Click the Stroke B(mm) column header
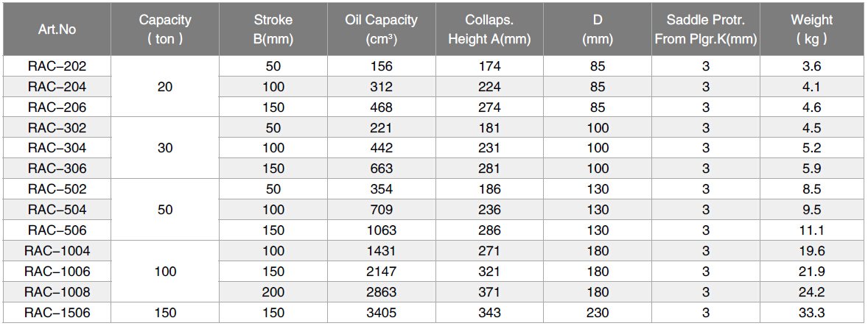The image size is (868, 326). pos(273,29)
